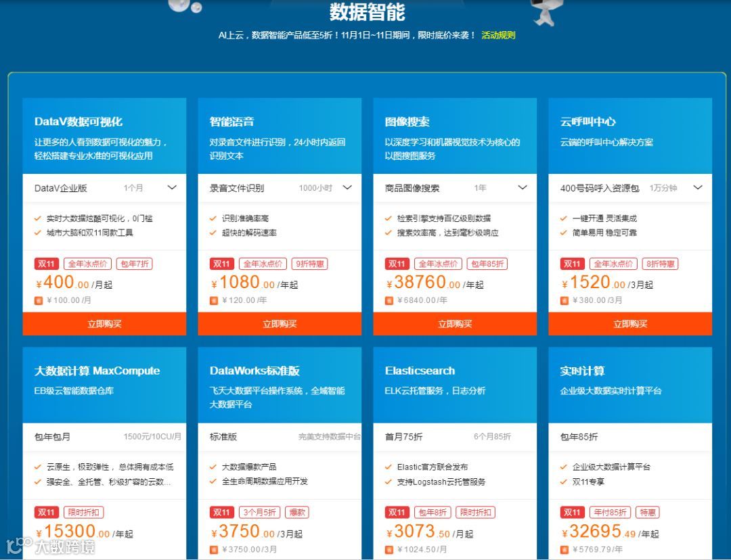Click the coupon icon beside ¥5769.79/年

coord(564,550)
